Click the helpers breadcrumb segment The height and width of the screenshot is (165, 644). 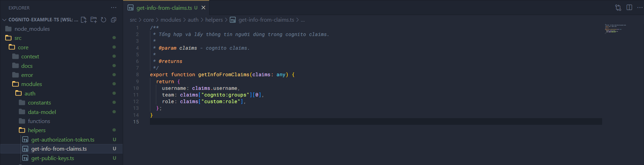(214, 20)
